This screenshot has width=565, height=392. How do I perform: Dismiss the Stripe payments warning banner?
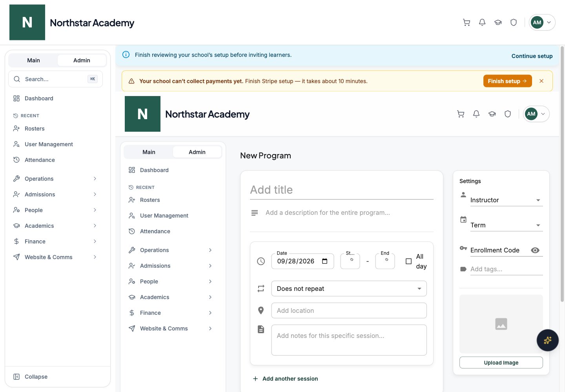541,81
